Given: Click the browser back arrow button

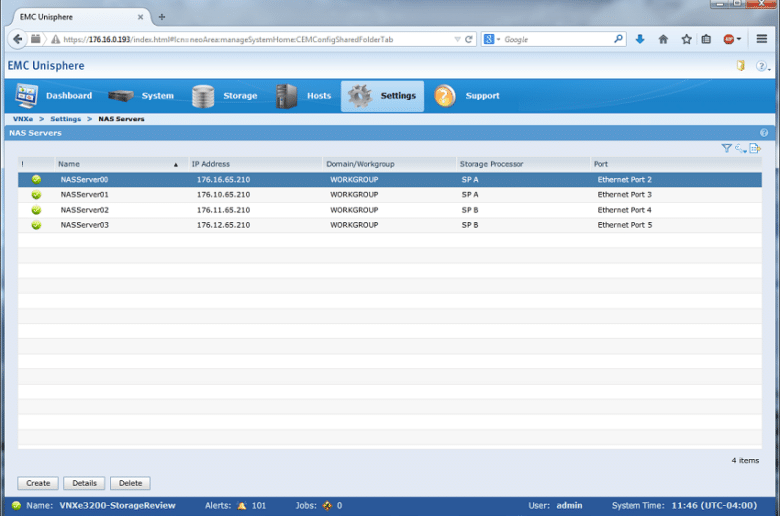Looking at the screenshot, I should tap(17, 39).
